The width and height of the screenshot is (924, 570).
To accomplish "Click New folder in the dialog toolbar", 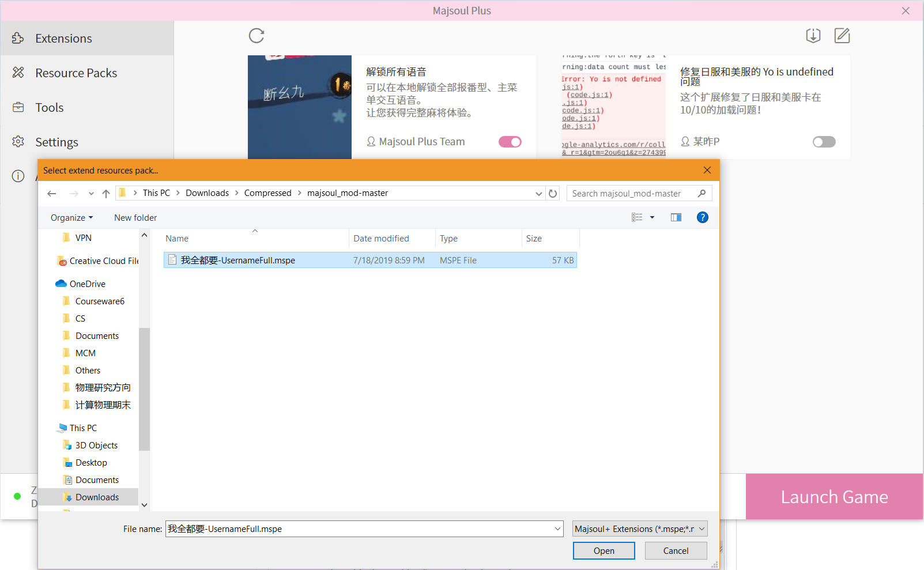I will [x=135, y=217].
